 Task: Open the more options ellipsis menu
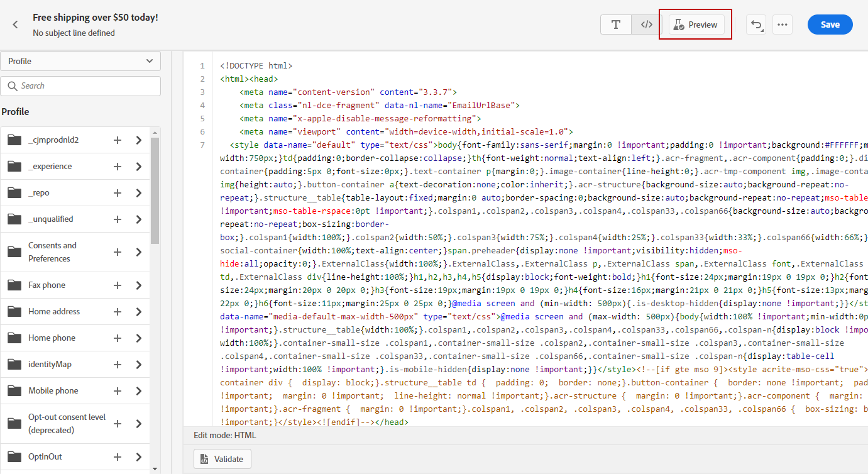pyautogui.click(x=783, y=25)
